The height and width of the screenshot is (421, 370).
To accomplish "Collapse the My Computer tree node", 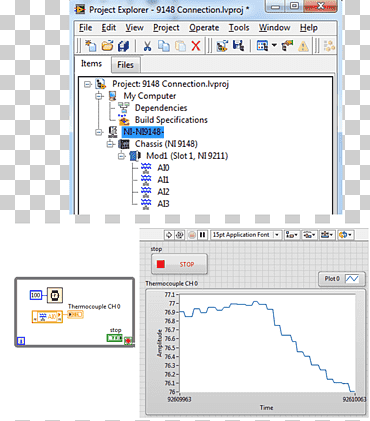I will (99, 96).
